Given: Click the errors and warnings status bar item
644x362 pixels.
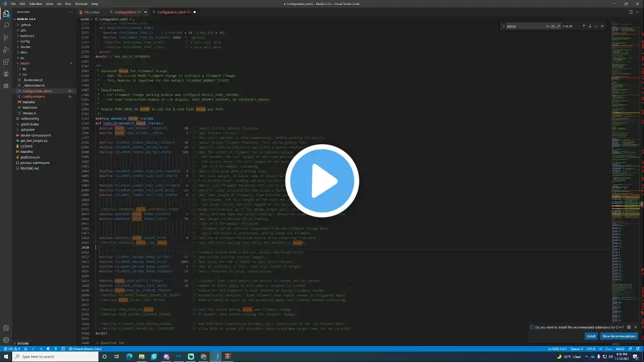Looking at the screenshot, I should (x=12, y=349).
